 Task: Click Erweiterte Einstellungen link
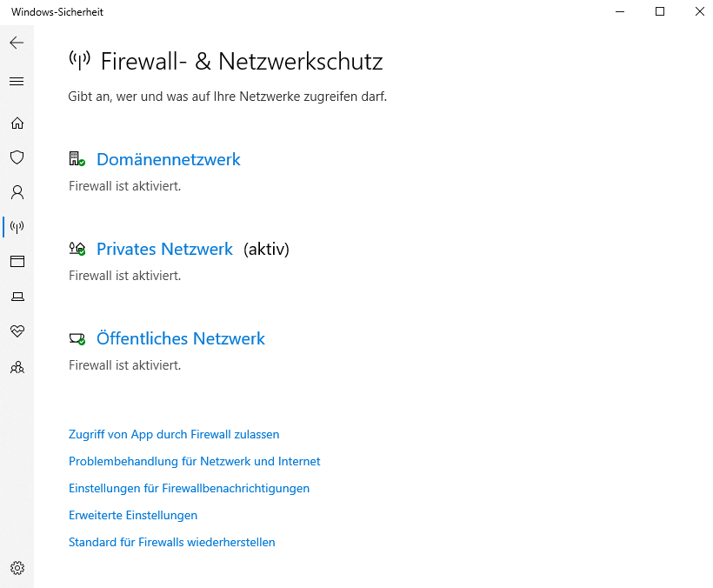click(133, 515)
